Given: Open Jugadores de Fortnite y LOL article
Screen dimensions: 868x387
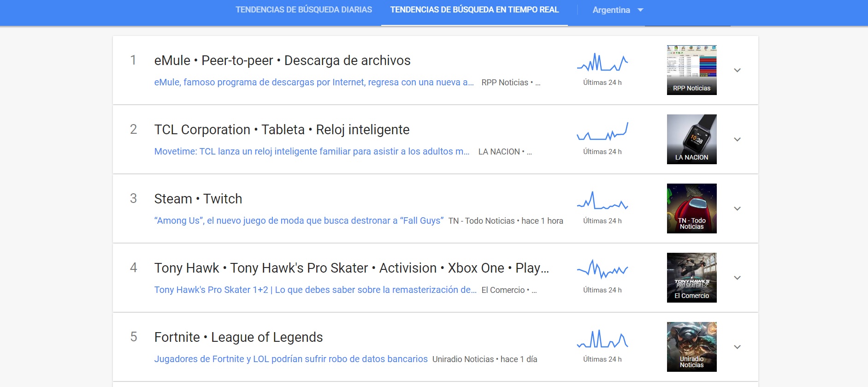Looking at the screenshot, I should click(290, 359).
